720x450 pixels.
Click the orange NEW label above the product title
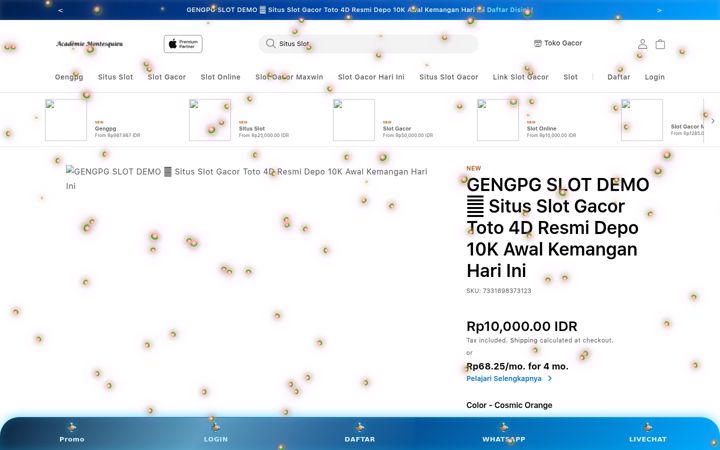coord(474,169)
